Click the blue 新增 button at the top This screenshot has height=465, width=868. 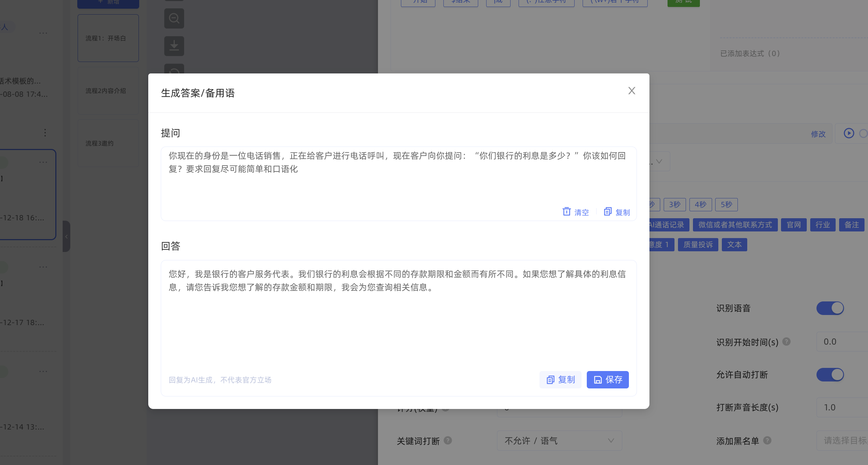tap(108, 3)
